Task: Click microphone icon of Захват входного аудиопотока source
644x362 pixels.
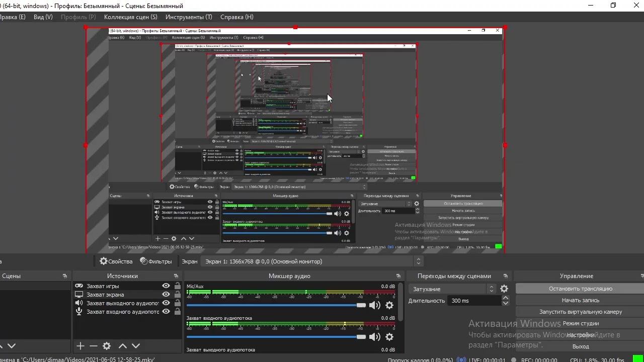Action: point(79,312)
